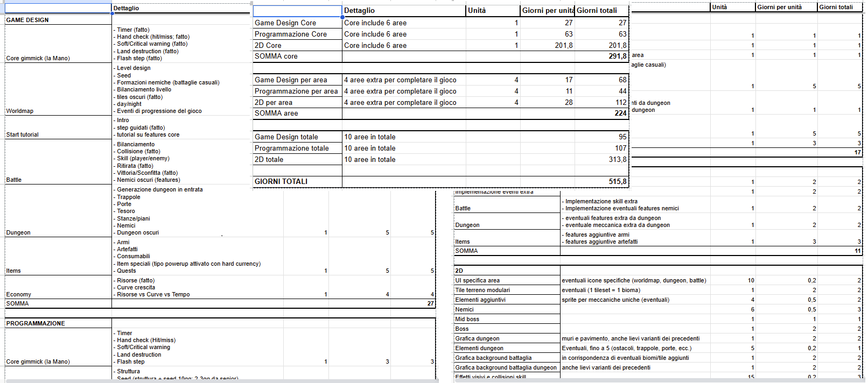Click the Game Design Core cell
The width and height of the screenshot is (868, 383).
(x=297, y=23)
